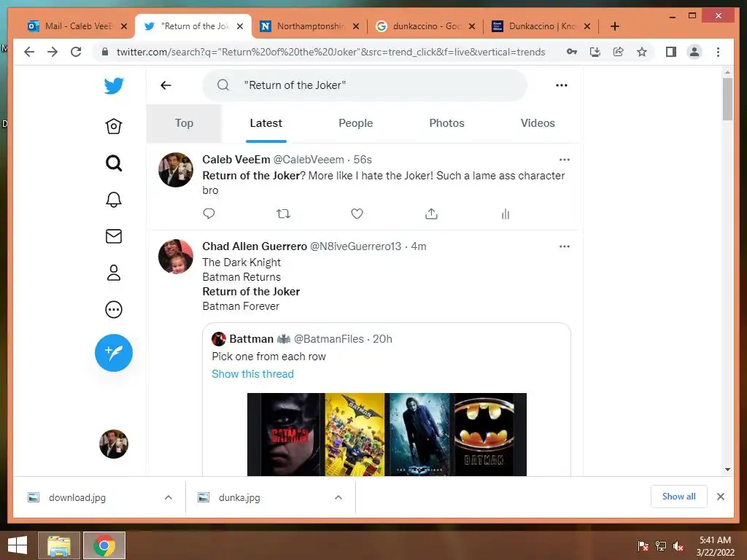
Task: Click the "Return of the Joker" search box
Action: (365, 85)
